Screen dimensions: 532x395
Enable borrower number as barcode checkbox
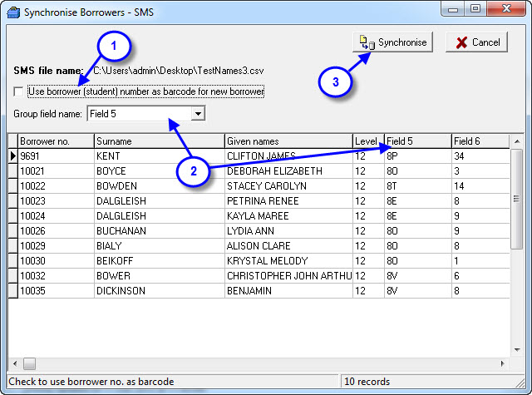19,91
